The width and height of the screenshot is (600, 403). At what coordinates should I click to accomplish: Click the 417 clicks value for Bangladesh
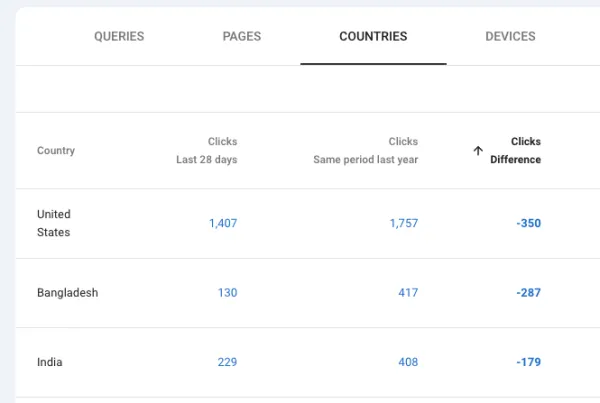click(408, 293)
